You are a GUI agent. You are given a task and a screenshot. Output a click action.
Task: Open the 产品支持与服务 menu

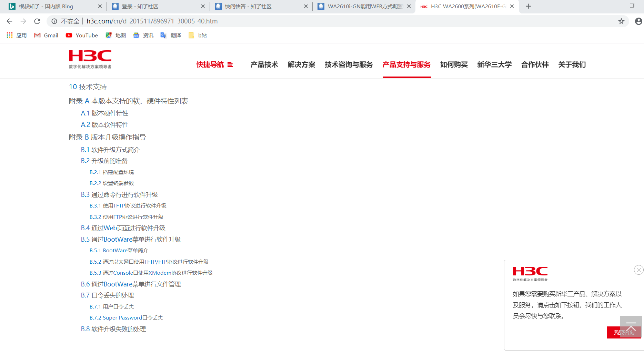[406, 64]
